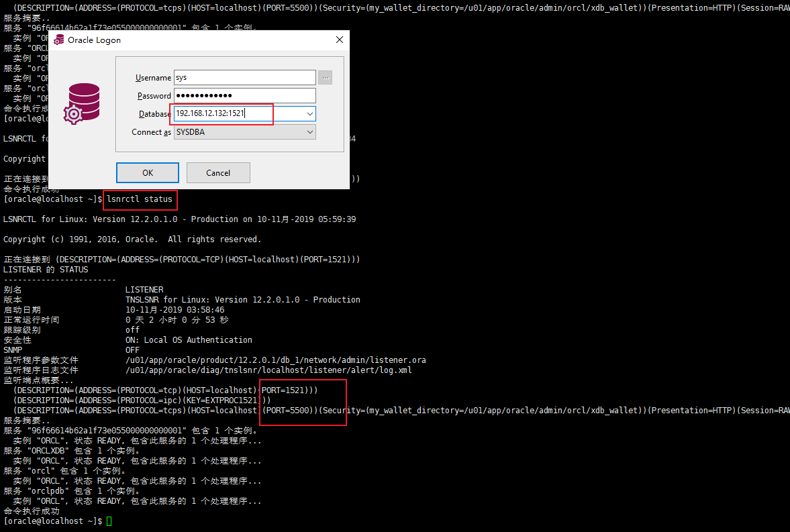
Task: Click the uptime value '0 天 2 小时 0 分 53 秒'
Action: click(x=177, y=320)
